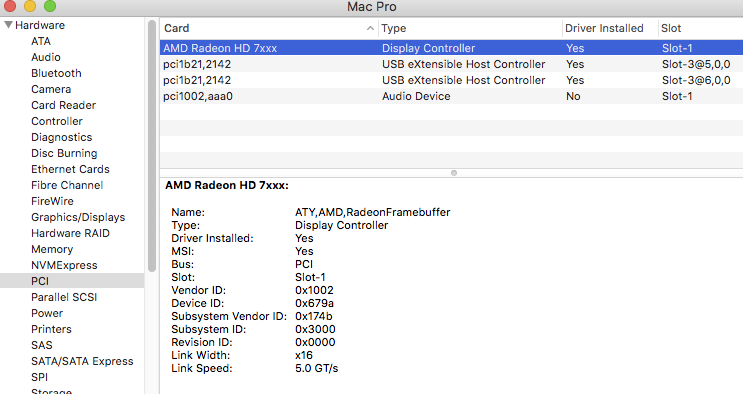Click the pane splitter handle dot
This screenshot has height=394, width=743.
[x=453, y=173]
